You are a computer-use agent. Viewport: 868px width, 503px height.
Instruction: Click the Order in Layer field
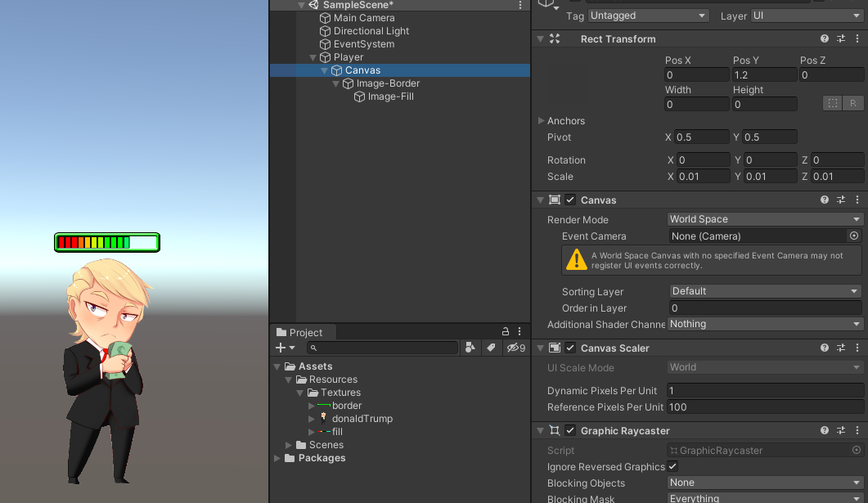(765, 308)
